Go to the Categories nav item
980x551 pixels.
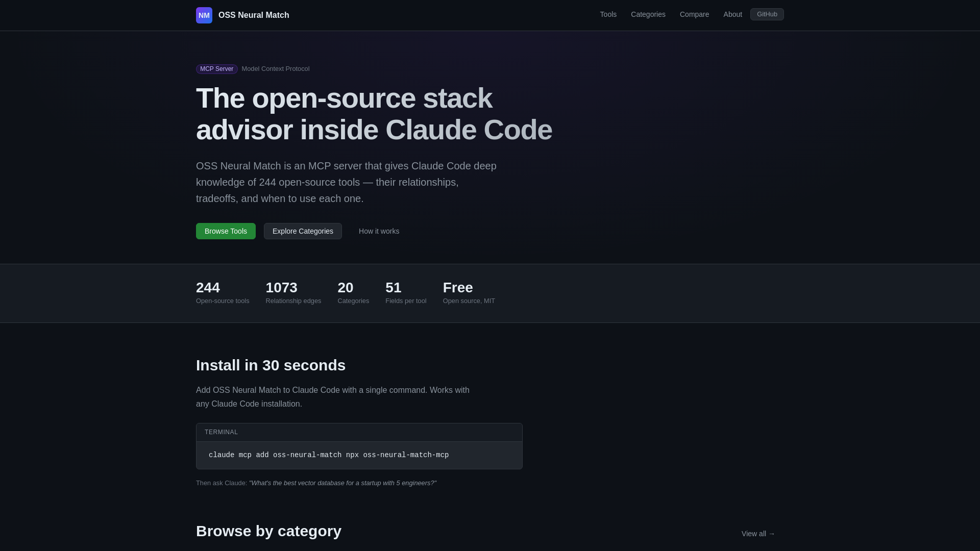[x=648, y=14]
